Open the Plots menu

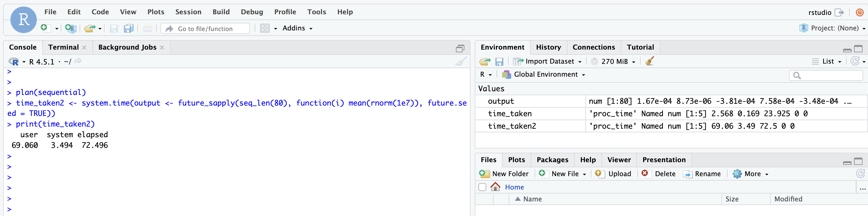pos(156,12)
